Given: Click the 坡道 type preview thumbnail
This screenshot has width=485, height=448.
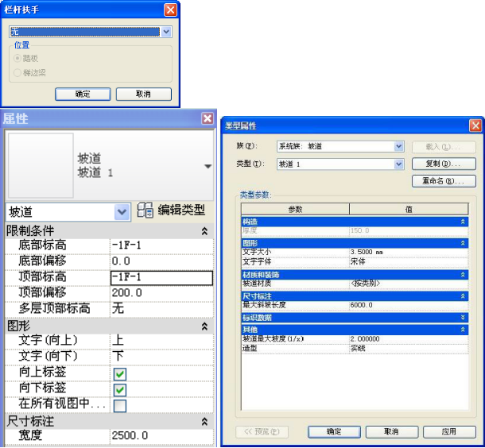Looking at the screenshot, I should click(41, 165).
